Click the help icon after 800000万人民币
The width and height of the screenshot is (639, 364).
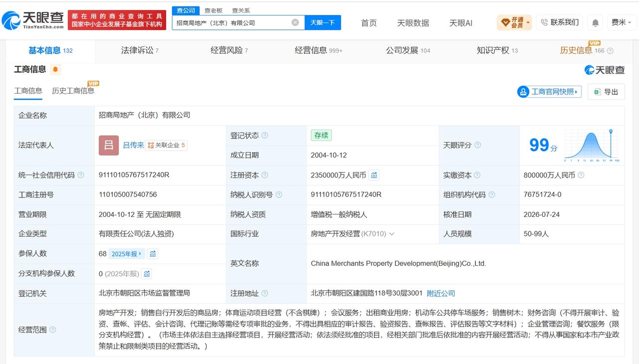tap(581, 175)
